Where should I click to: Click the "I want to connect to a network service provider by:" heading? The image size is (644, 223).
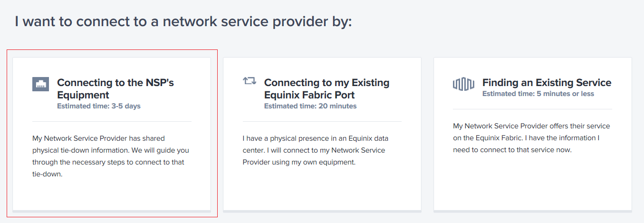click(183, 21)
